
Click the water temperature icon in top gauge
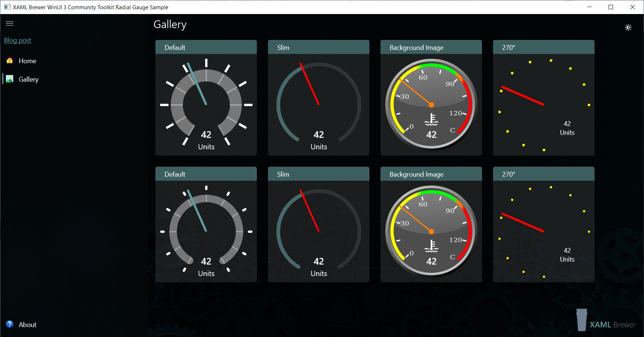[x=431, y=119]
